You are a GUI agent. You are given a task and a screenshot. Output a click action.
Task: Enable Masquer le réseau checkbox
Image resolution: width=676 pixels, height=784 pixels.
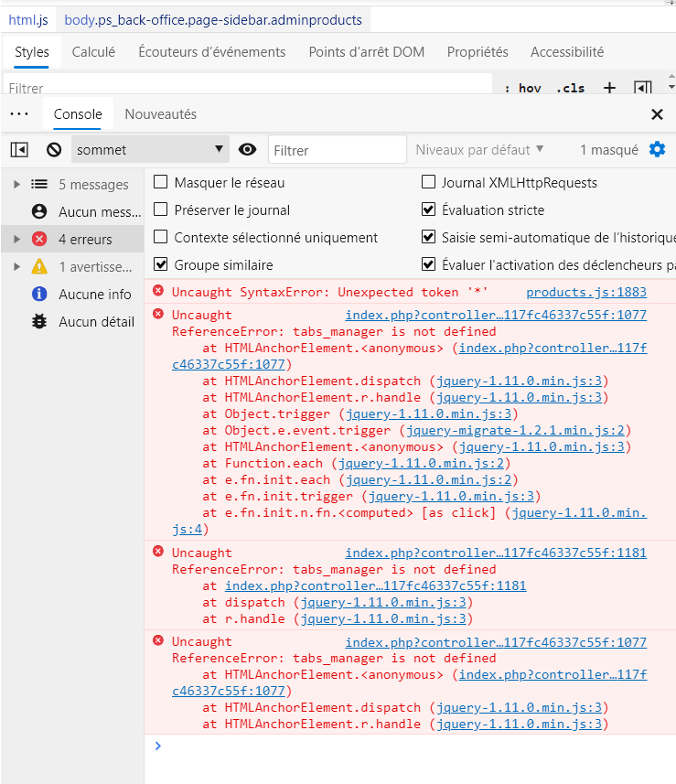(160, 182)
